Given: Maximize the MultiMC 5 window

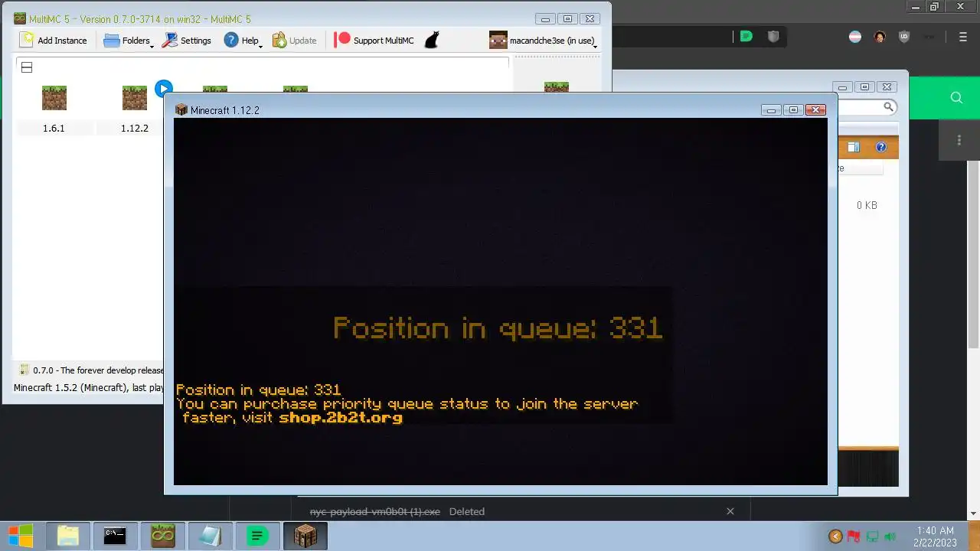Looking at the screenshot, I should [x=567, y=19].
